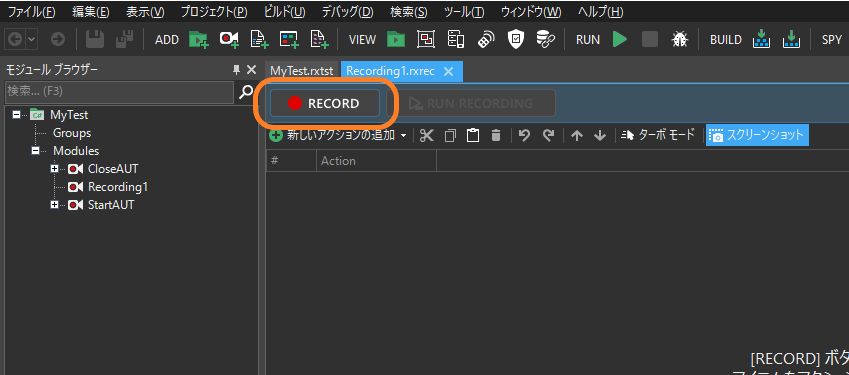Add a new code module icon
This screenshot has width=849, height=375.
[259, 39]
